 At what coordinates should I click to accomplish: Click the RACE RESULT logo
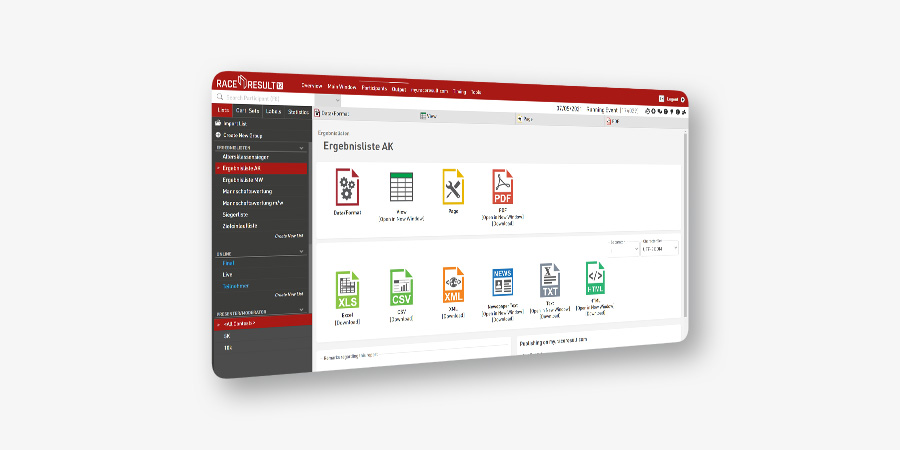[x=250, y=84]
